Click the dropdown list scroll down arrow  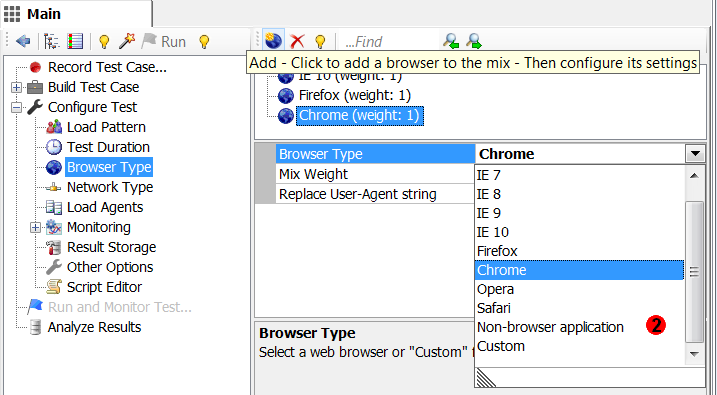pos(695,354)
